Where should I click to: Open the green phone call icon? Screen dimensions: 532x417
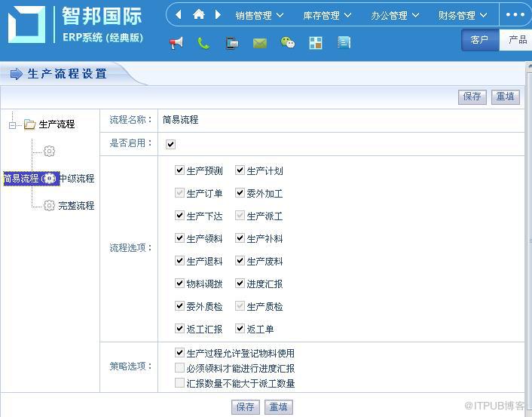203,43
